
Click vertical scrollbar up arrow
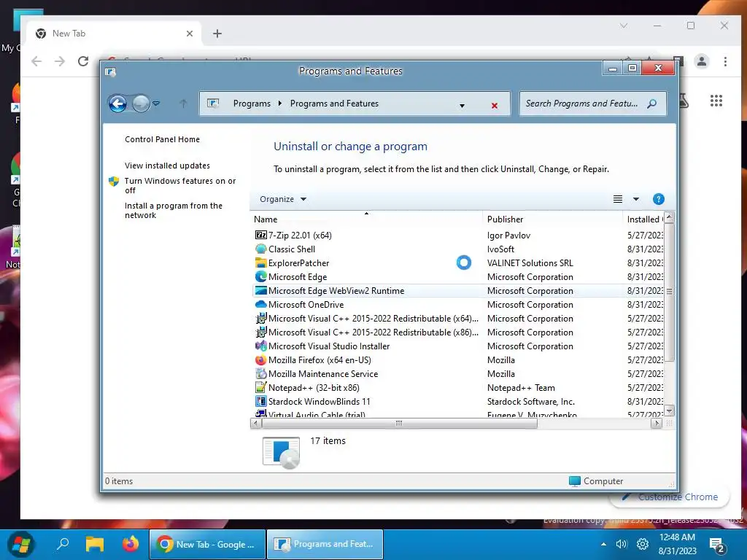pos(670,217)
